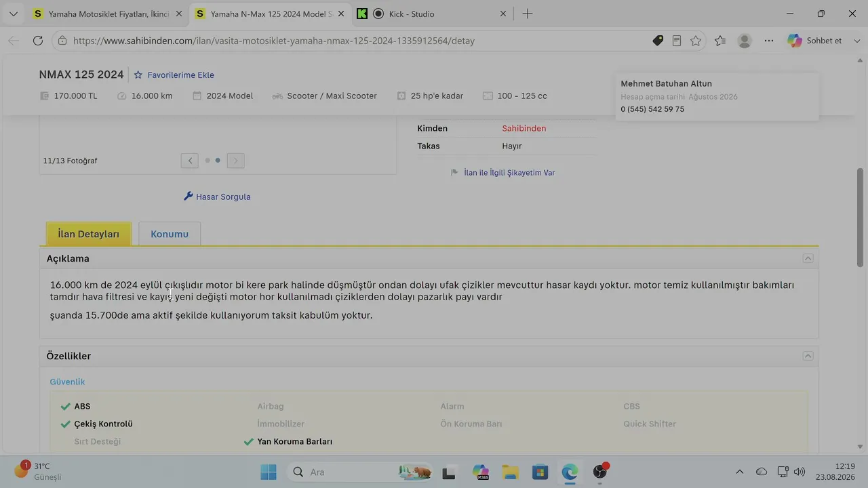This screenshot has width=868, height=488.
Task: Launch Microsoft 365 Copilot from taskbar
Action: coord(481,472)
